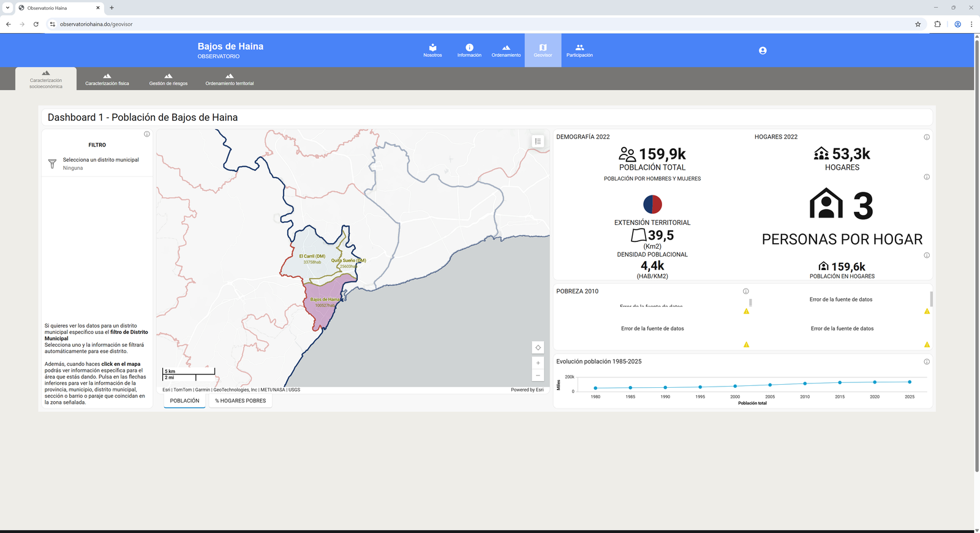Click the 2025 point on population chart
980x533 pixels.
click(x=910, y=382)
